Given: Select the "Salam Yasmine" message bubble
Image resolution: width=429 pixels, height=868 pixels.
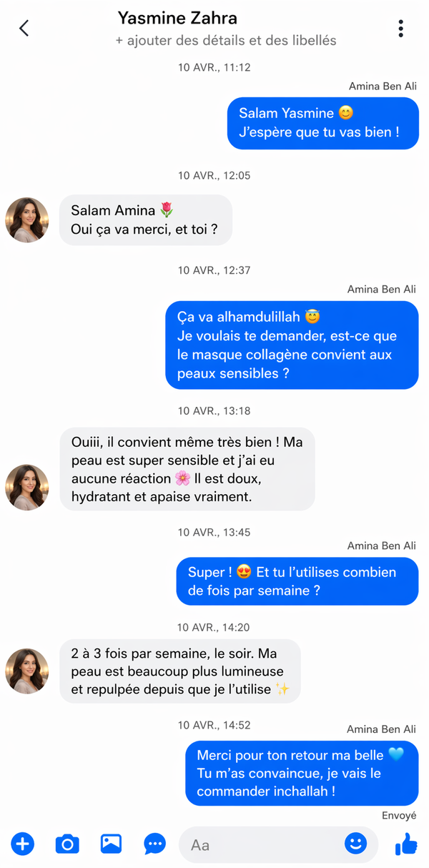Looking at the screenshot, I should click(323, 123).
